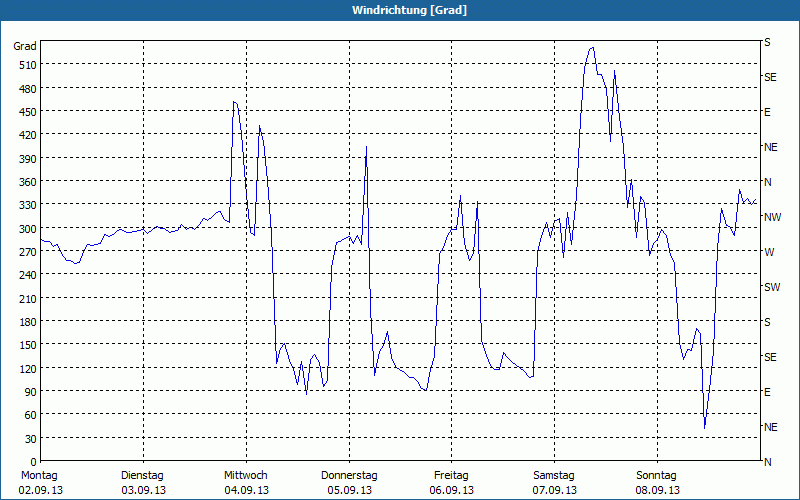Image resolution: width=800 pixels, height=500 pixels.
Task: Click the 04.09.13 date label
Action: point(246,490)
